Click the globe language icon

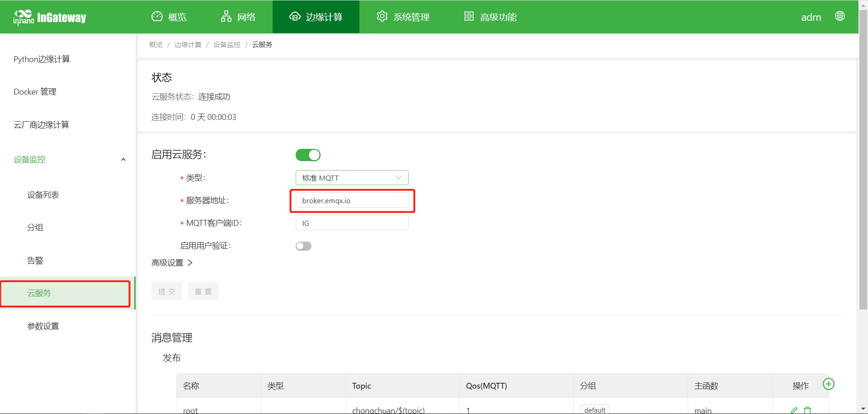pos(840,16)
